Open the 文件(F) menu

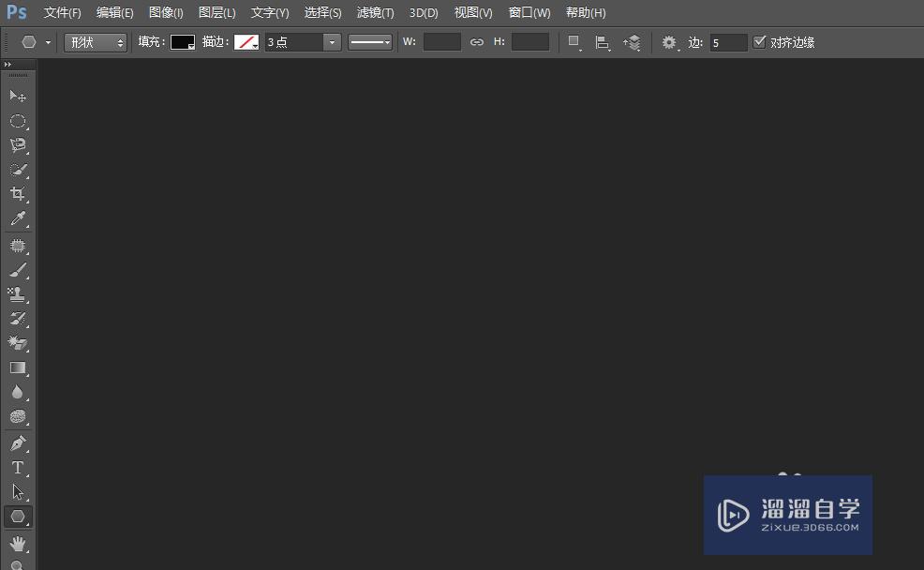coord(63,12)
